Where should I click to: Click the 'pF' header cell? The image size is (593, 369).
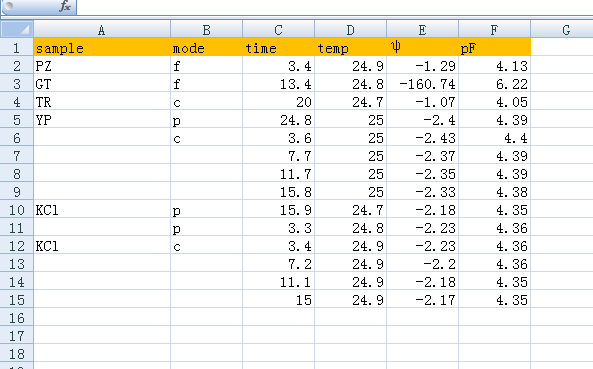click(x=494, y=48)
